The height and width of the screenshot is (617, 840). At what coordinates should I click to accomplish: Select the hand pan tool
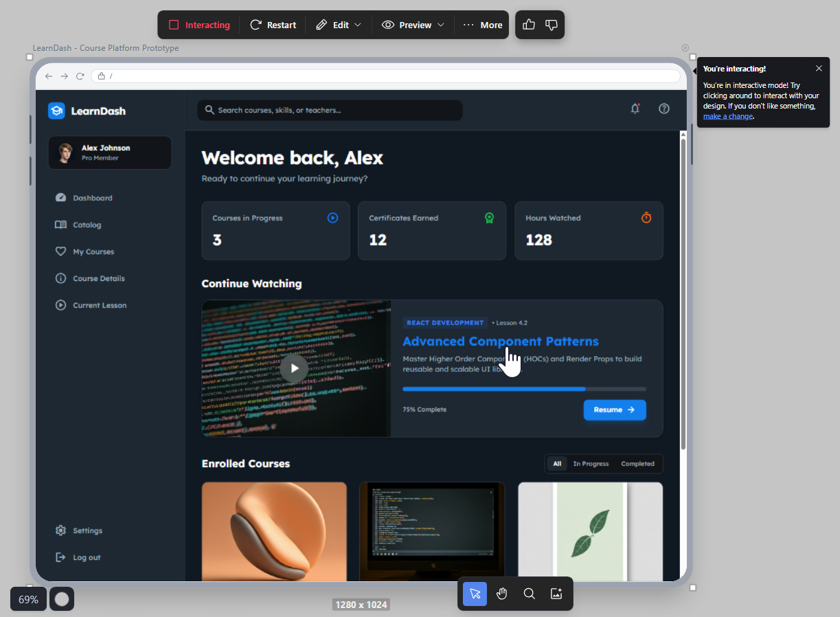tap(501, 594)
